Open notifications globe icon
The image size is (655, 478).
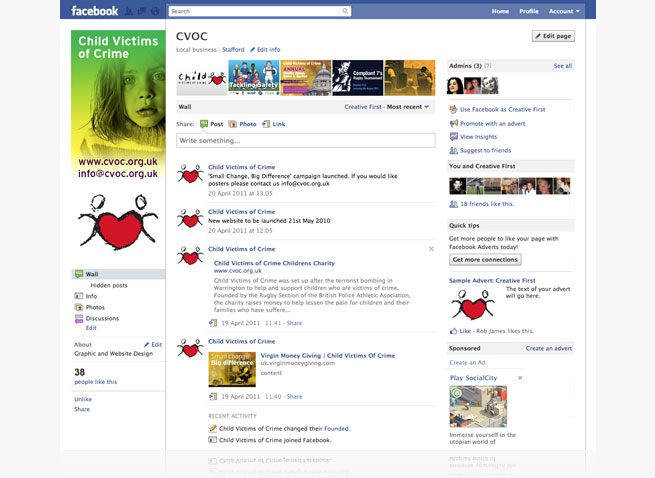coord(155,11)
